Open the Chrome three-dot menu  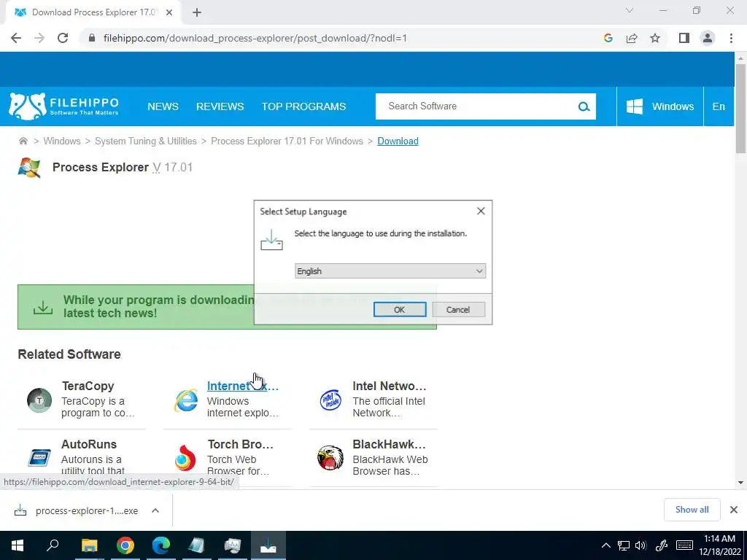pos(731,38)
